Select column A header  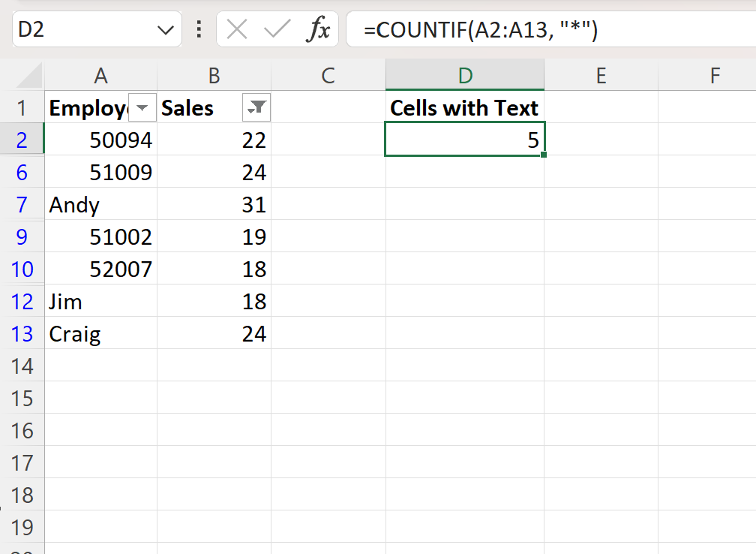click(x=100, y=75)
